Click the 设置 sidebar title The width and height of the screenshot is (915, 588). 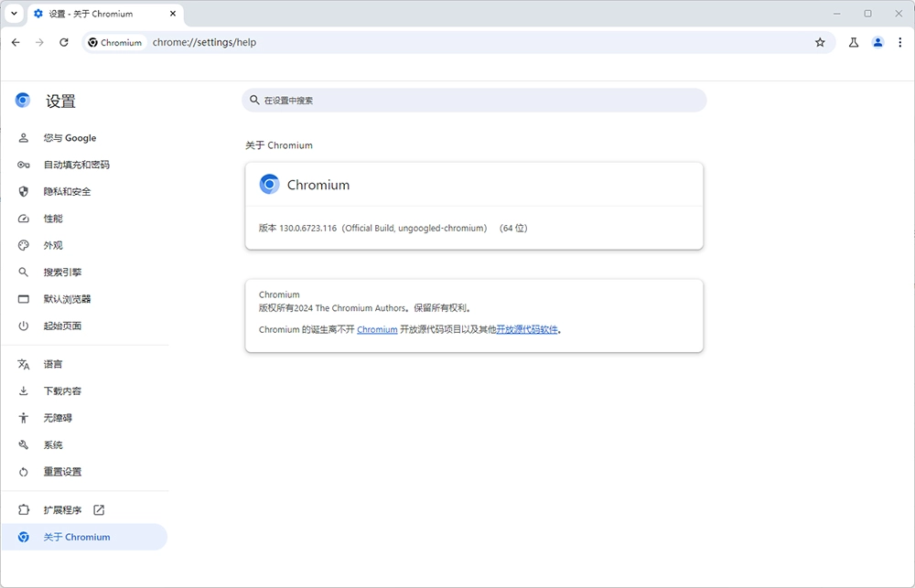[60, 101]
